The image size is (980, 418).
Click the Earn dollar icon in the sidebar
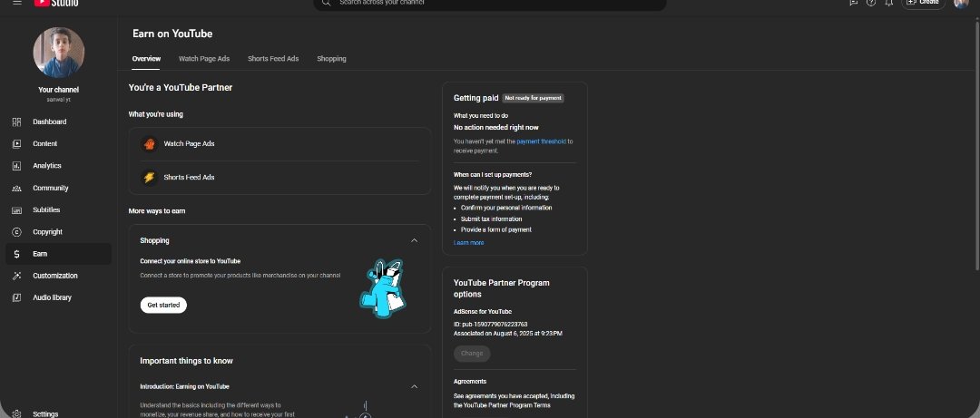pos(17,254)
